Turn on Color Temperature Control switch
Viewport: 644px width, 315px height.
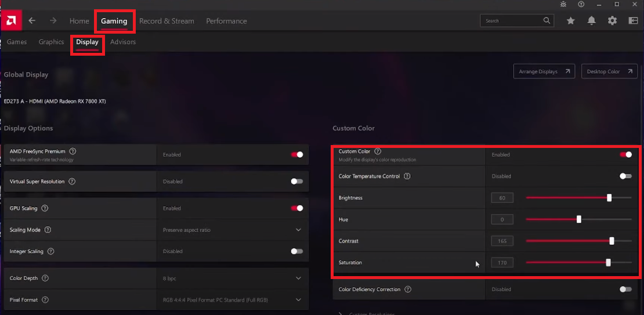click(625, 176)
